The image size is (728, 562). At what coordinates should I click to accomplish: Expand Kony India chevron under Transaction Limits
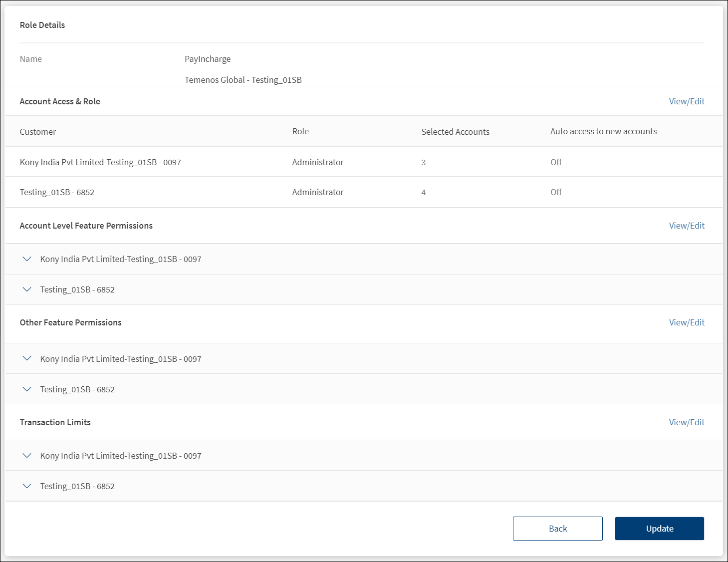(x=27, y=456)
